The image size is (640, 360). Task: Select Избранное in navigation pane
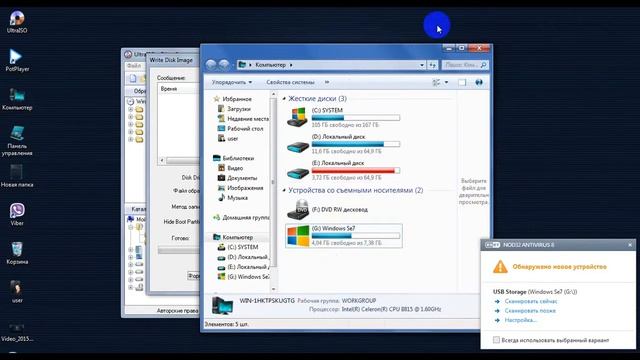tap(233, 99)
